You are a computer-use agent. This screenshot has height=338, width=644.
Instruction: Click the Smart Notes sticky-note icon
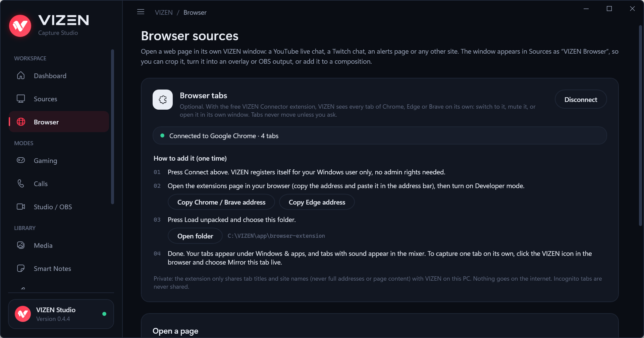(x=21, y=268)
